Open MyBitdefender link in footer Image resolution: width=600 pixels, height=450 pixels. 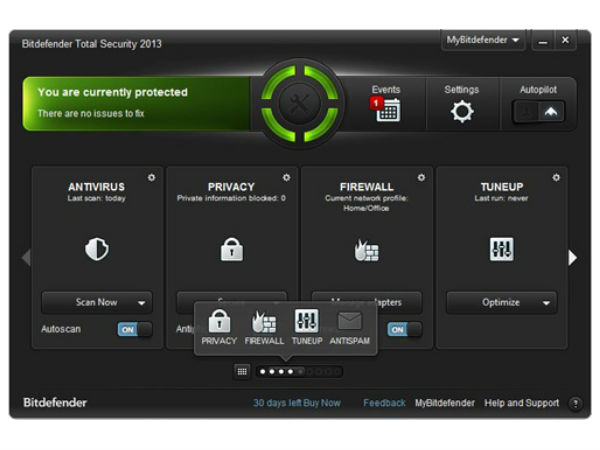(445, 403)
